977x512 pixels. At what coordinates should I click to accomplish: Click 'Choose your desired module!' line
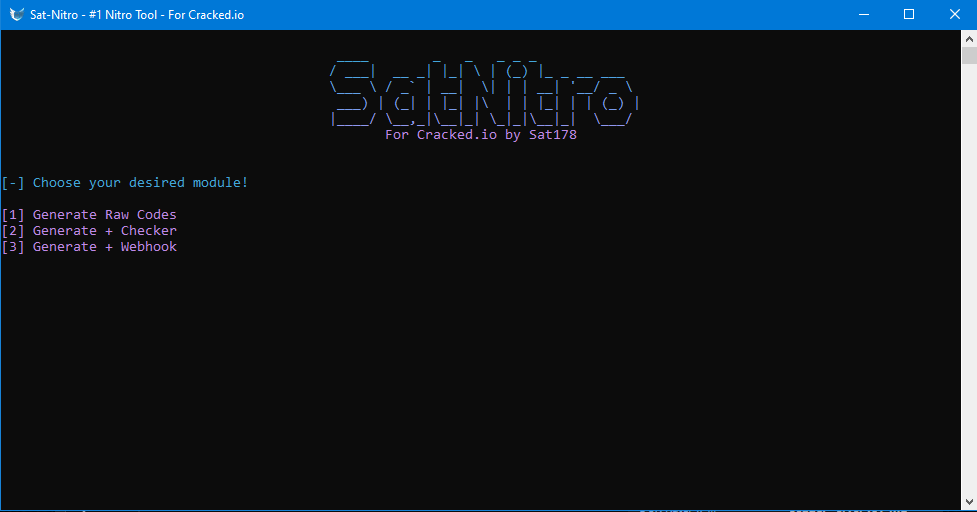click(125, 183)
